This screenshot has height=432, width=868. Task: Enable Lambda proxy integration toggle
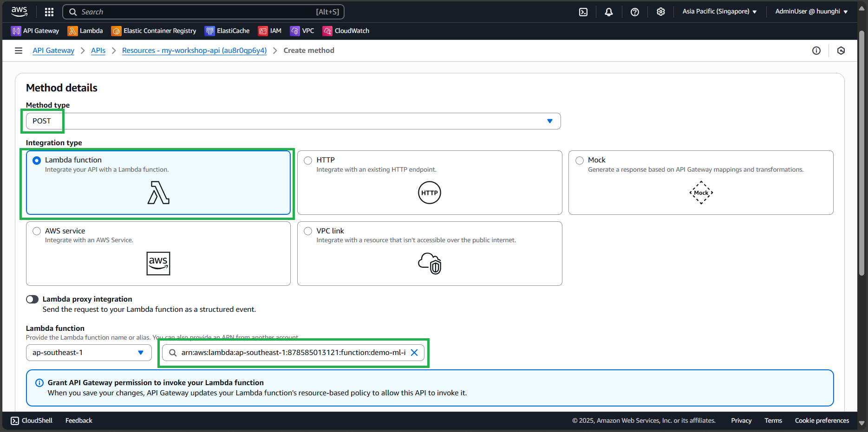click(33, 299)
